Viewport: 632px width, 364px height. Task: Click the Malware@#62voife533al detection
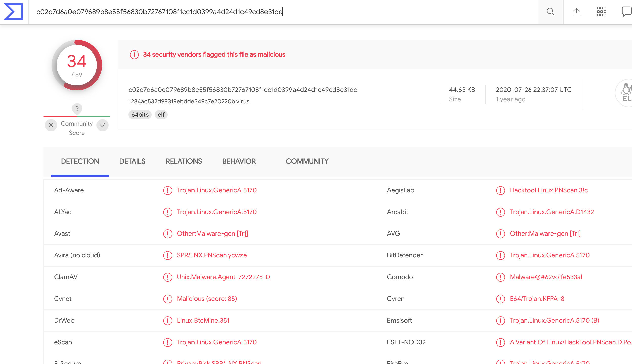pos(546,277)
